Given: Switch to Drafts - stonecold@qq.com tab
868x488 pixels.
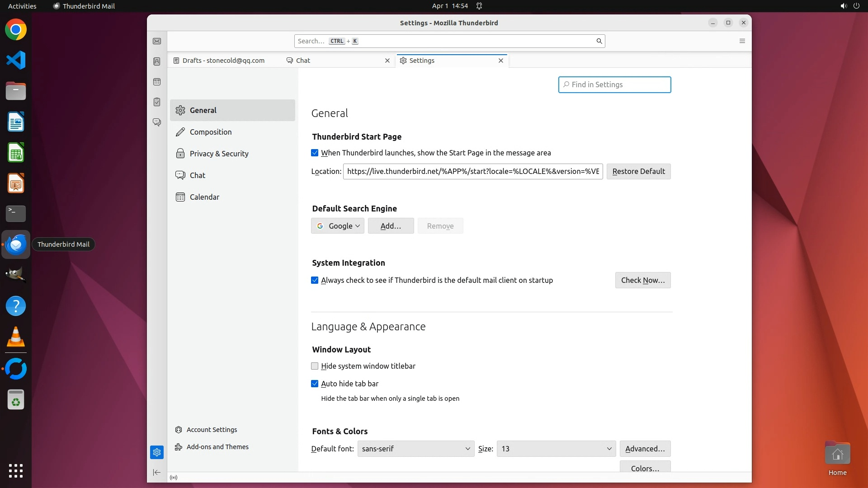Looking at the screenshot, I should coord(223,61).
